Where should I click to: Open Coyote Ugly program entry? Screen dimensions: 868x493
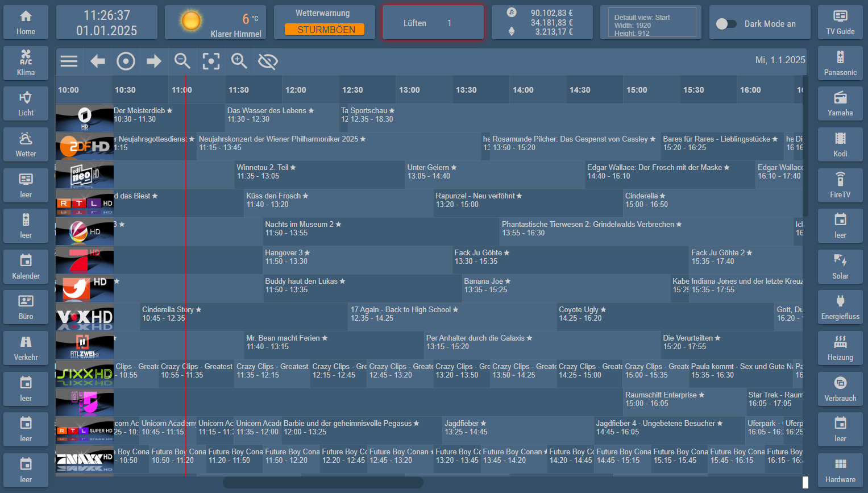coord(666,317)
